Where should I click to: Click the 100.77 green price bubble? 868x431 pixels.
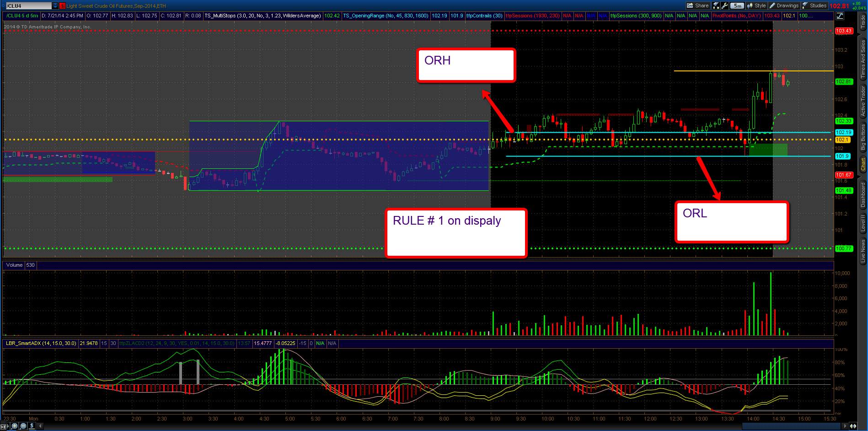(844, 248)
